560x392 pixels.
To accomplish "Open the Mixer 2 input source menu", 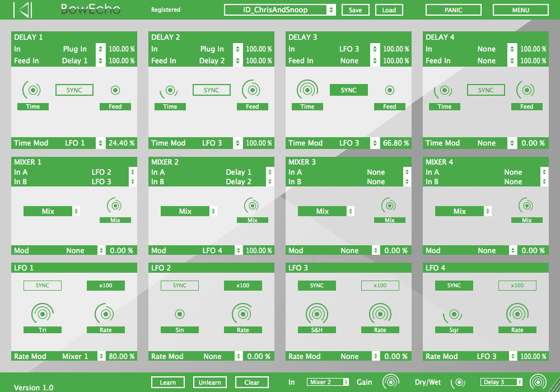I will [x=328, y=382].
